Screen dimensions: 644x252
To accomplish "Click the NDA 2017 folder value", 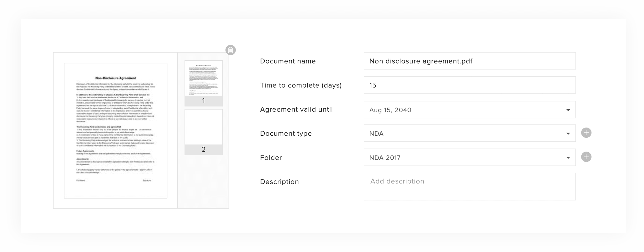I will click(385, 158).
